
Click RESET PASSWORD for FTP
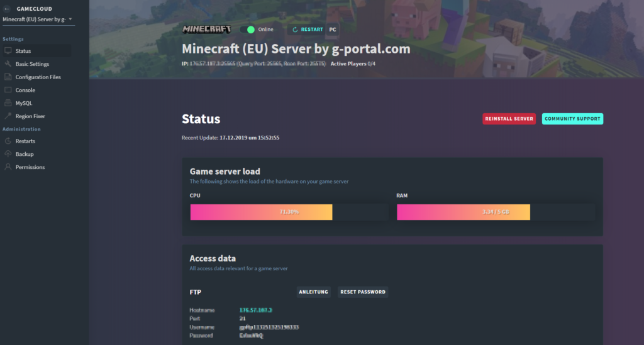363,292
